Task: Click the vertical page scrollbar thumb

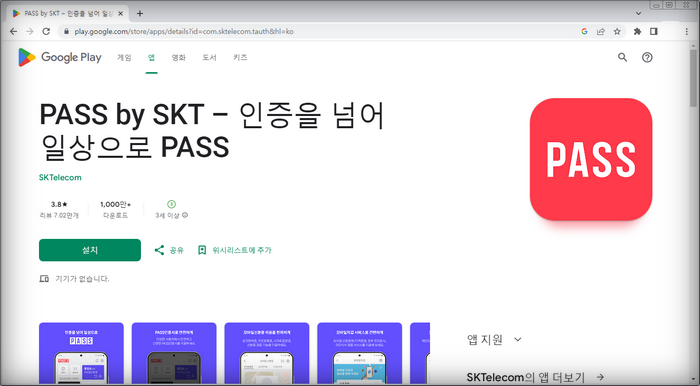Action: tap(693, 78)
